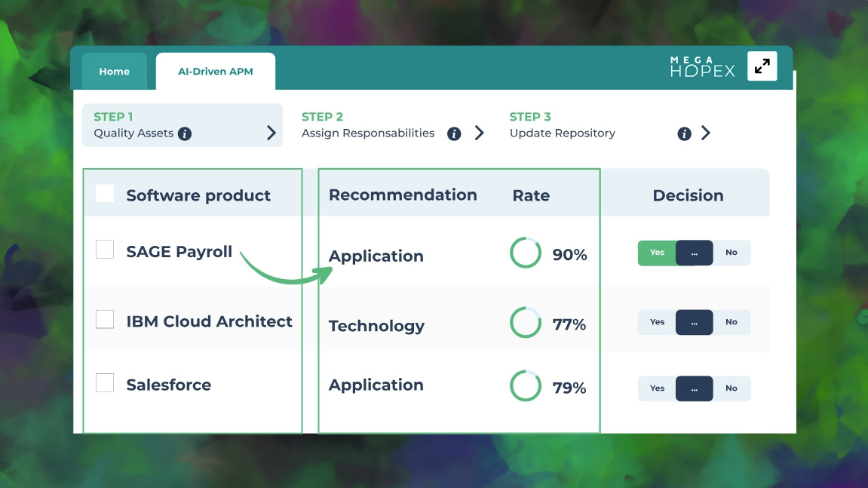Toggle the select-all Software product checkbox
Viewport: 868px width, 488px height.
coord(105,194)
